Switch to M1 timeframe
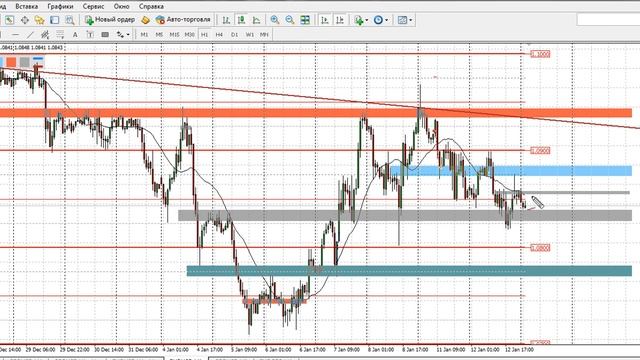The width and height of the screenshot is (640, 360). pos(144,35)
